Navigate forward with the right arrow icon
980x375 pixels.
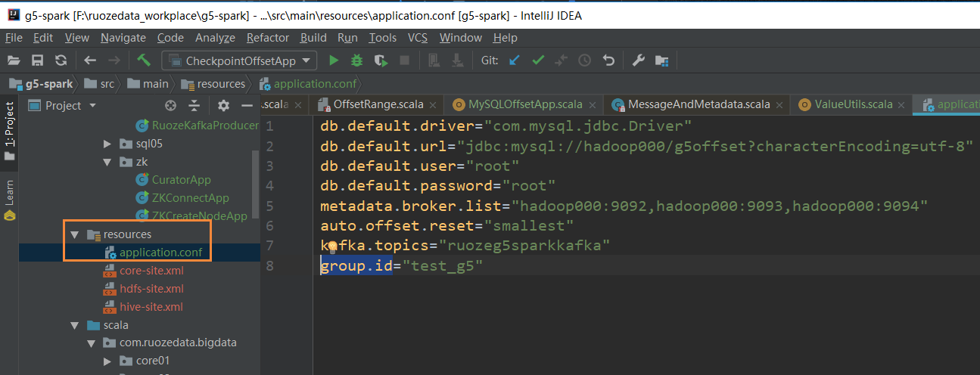(114, 60)
